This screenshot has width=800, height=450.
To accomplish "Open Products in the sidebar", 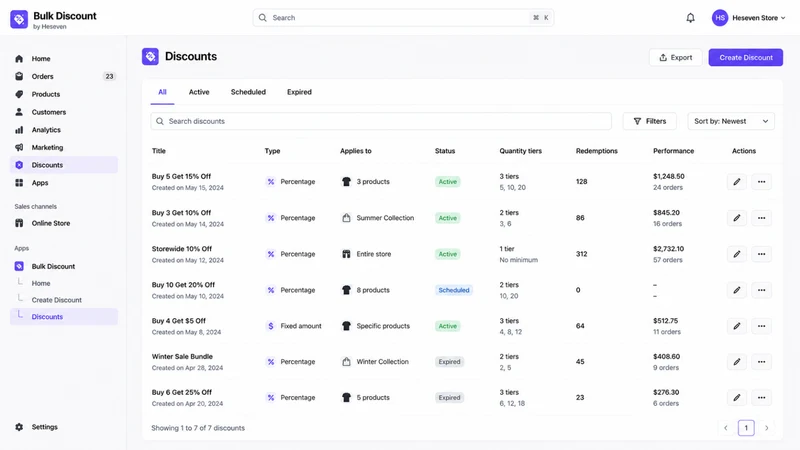I will [64, 94].
